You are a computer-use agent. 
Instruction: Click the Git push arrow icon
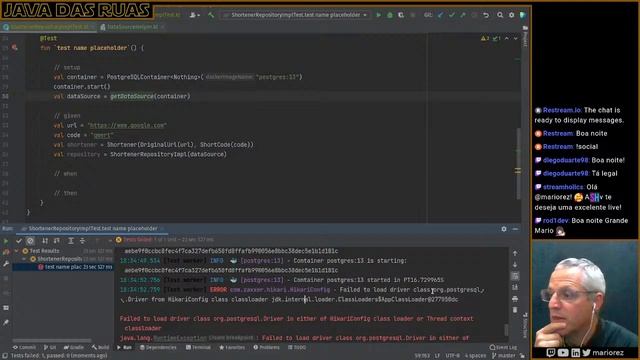tap(463, 15)
